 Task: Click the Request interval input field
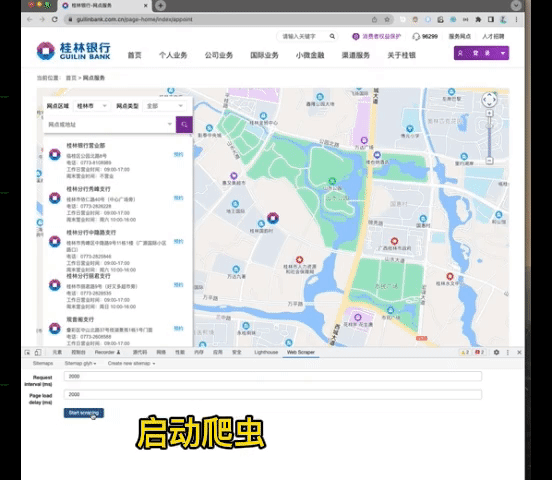coord(272,376)
